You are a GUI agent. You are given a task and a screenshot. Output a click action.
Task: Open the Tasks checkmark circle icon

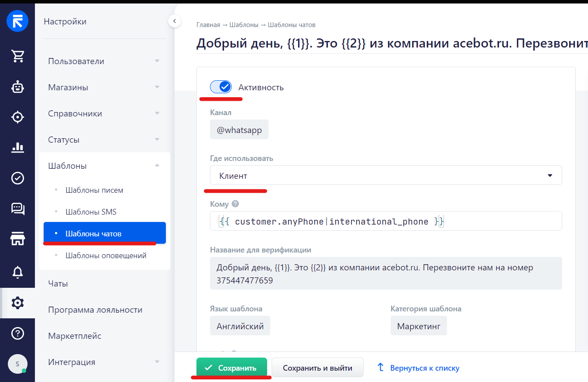[17, 178]
